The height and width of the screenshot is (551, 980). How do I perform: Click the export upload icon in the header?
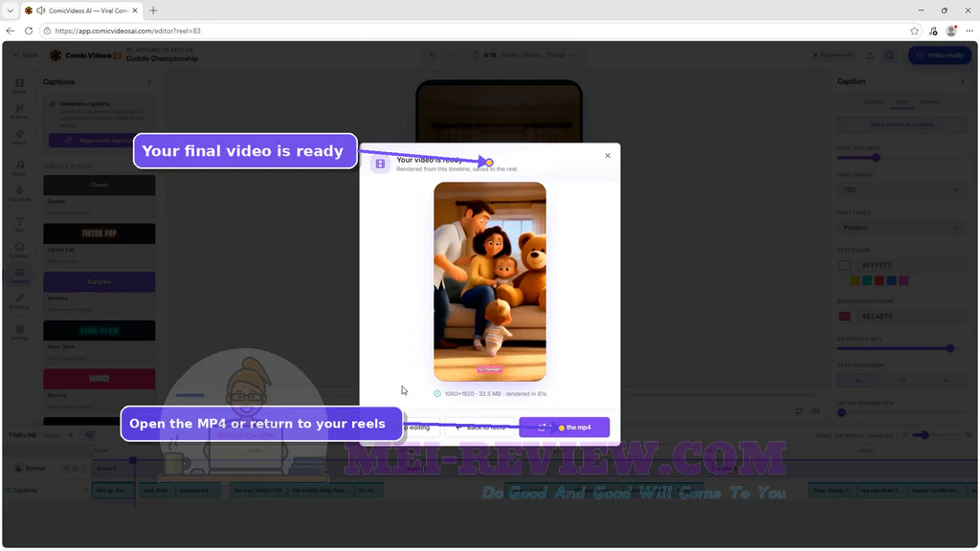click(x=869, y=55)
